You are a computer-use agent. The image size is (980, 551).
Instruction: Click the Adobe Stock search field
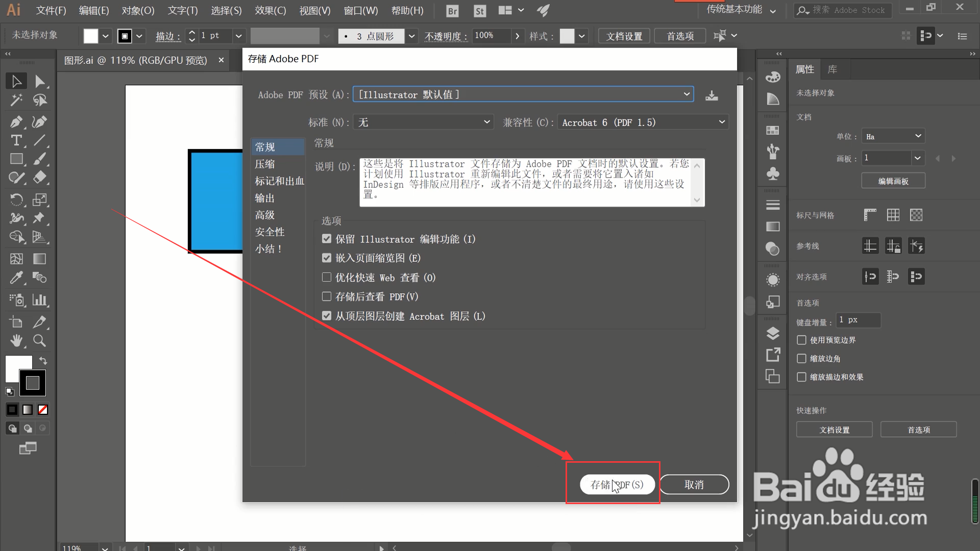point(843,10)
